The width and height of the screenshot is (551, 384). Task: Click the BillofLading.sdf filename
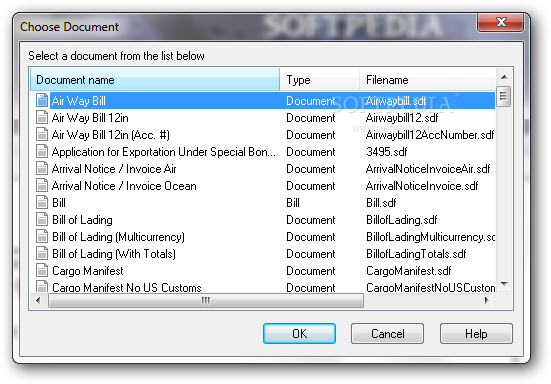401,220
